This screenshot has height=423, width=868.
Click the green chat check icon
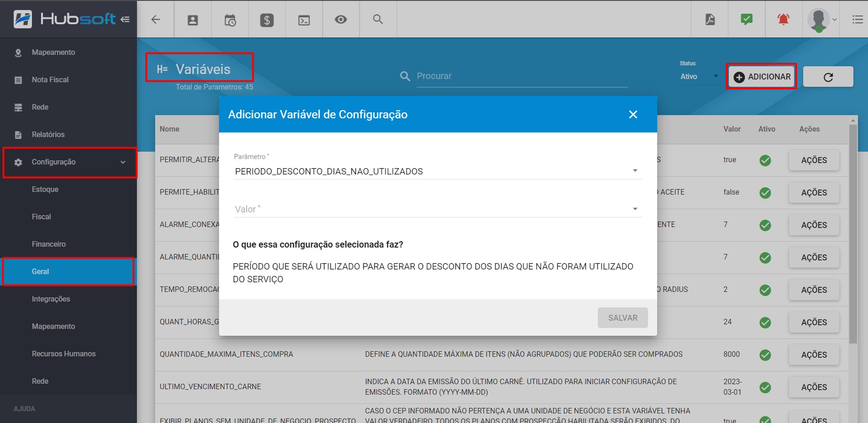[747, 20]
